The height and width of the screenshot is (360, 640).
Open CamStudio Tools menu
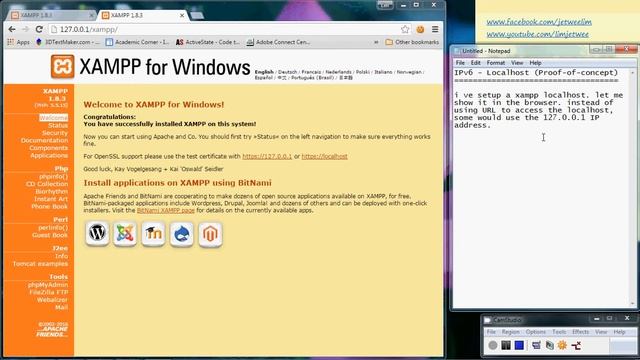click(x=559, y=332)
